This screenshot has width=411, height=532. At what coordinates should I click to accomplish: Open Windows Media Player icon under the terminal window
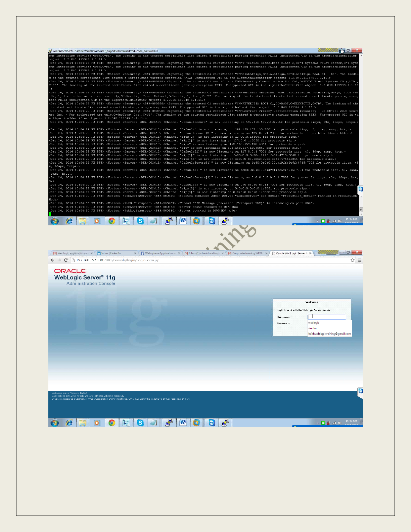click(x=97, y=221)
